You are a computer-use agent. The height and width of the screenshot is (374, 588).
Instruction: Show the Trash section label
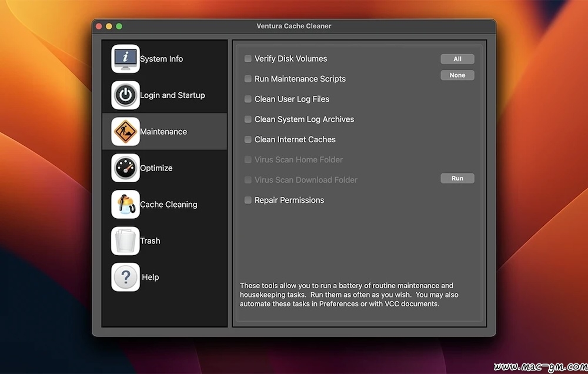click(x=150, y=241)
